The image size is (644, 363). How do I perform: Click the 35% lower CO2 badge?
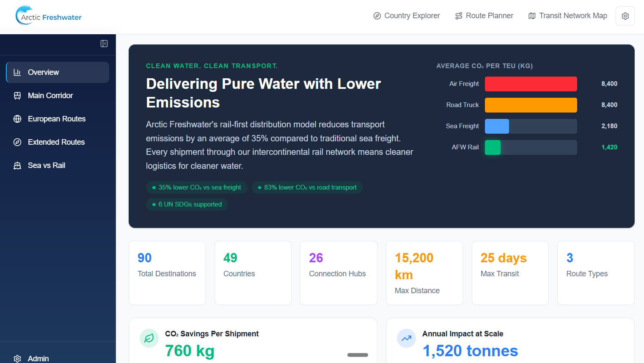pos(196,187)
